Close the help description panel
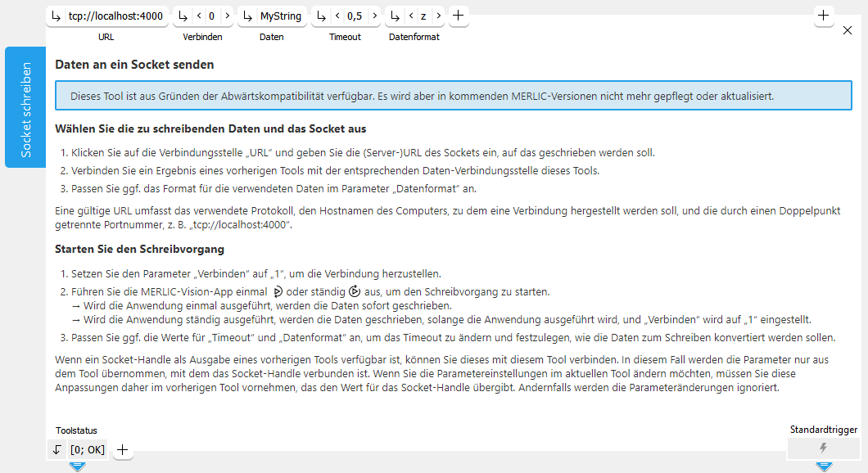The width and height of the screenshot is (868, 473). pyautogui.click(x=848, y=30)
